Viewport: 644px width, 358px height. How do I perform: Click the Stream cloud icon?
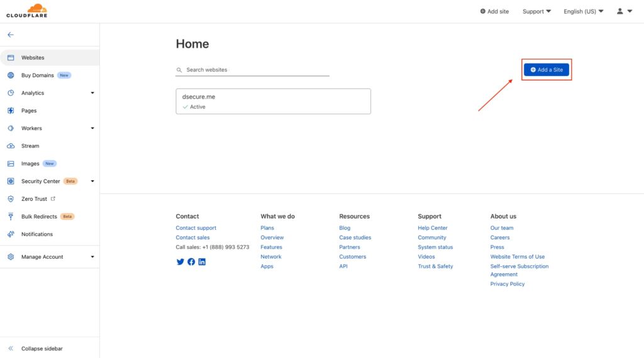[11, 146]
